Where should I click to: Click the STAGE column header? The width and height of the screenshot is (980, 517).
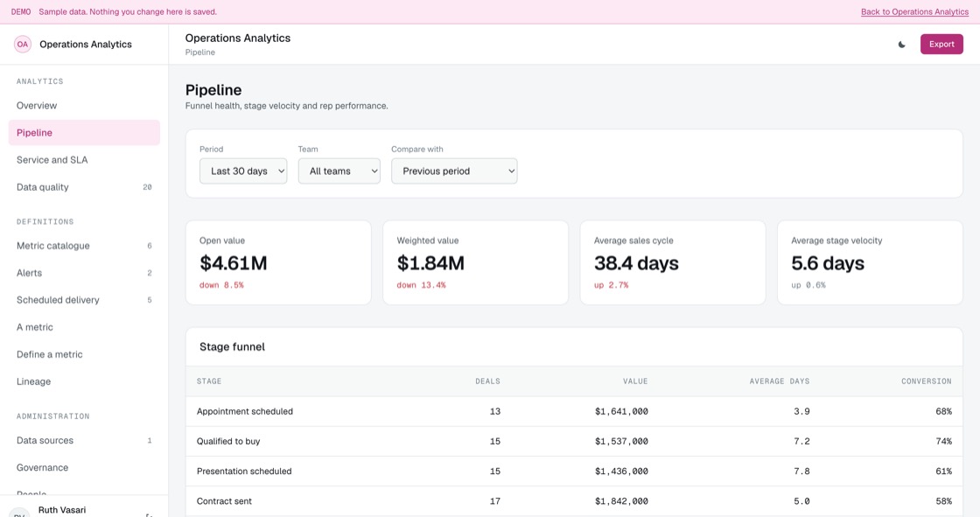click(209, 381)
